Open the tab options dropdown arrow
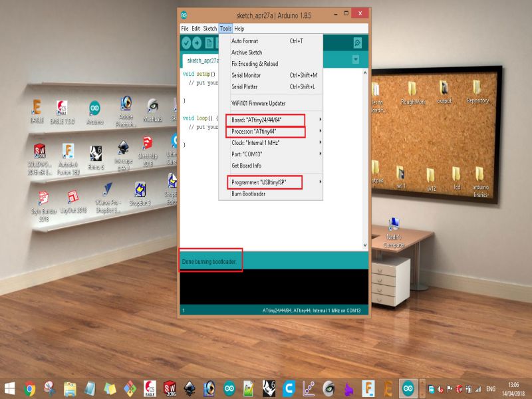Image resolution: width=532 pixels, height=399 pixels. tap(355, 60)
